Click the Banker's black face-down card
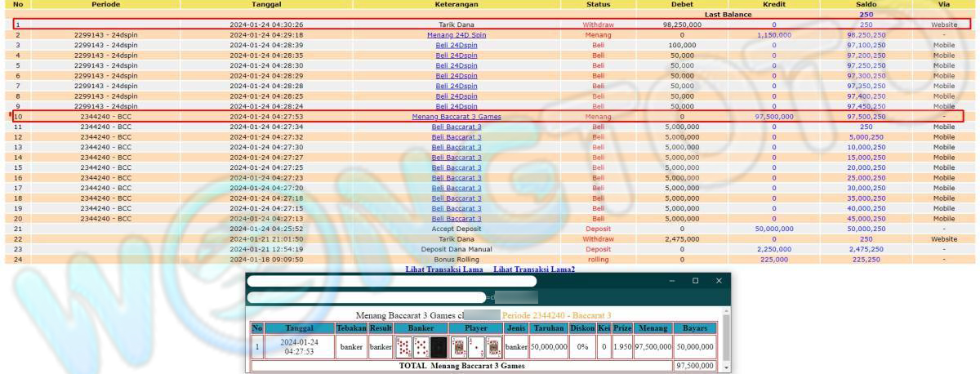Image resolution: width=980 pixels, height=374 pixels. (439, 347)
